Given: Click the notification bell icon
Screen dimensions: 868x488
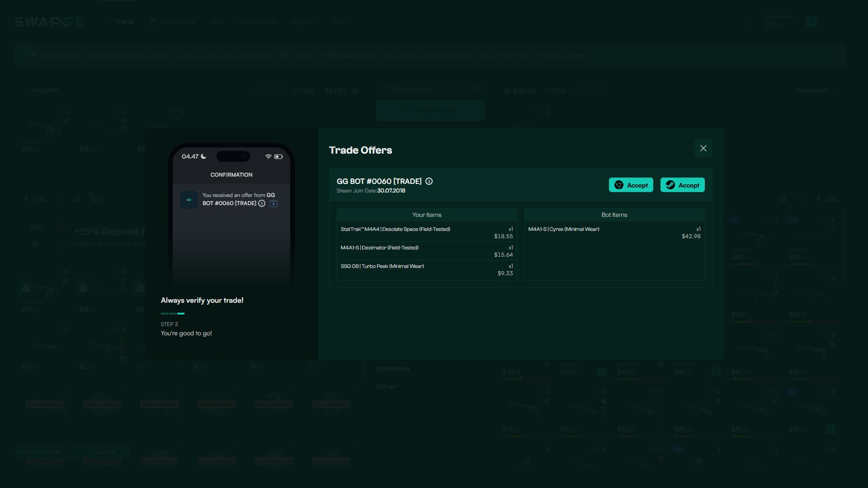Looking at the screenshot, I should coord(746,21).
